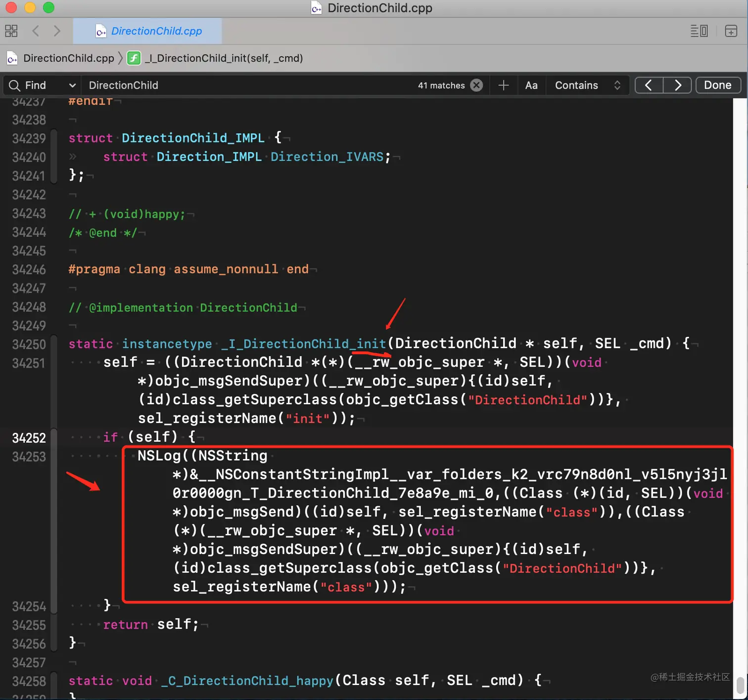Screen dimensions: 748x700
Task: Toggle code folding ribbon beside line 34253
Action: click(x=54, y=521)
